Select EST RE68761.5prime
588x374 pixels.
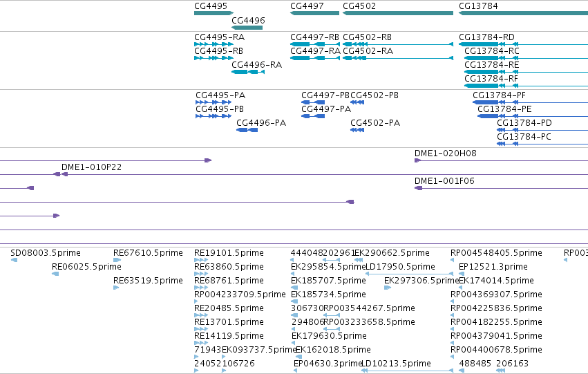coord(229,281)
